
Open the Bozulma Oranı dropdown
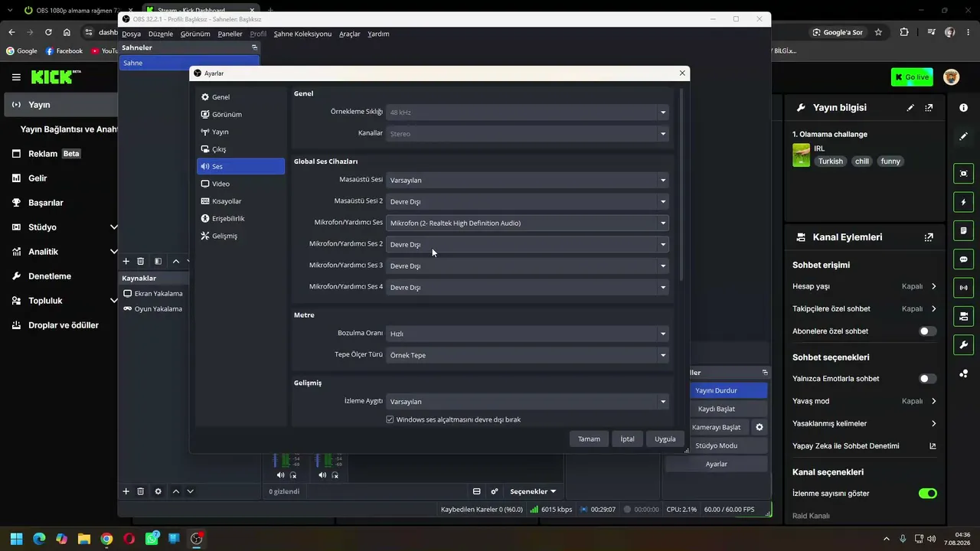528,334
